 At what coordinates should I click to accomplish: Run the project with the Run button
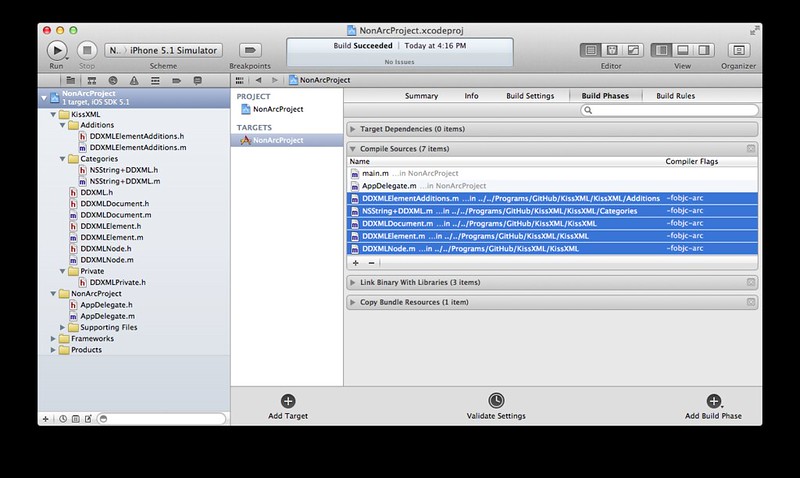[x=57, y=51]
